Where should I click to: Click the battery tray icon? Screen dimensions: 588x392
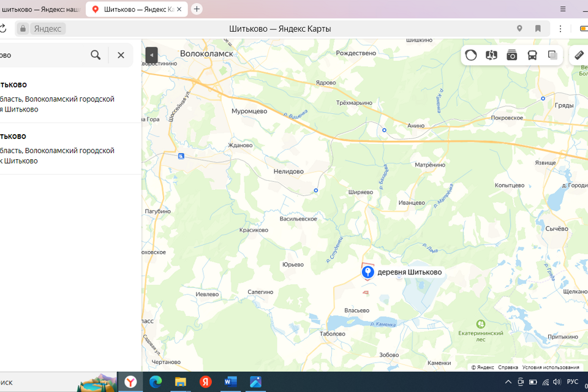533,382
